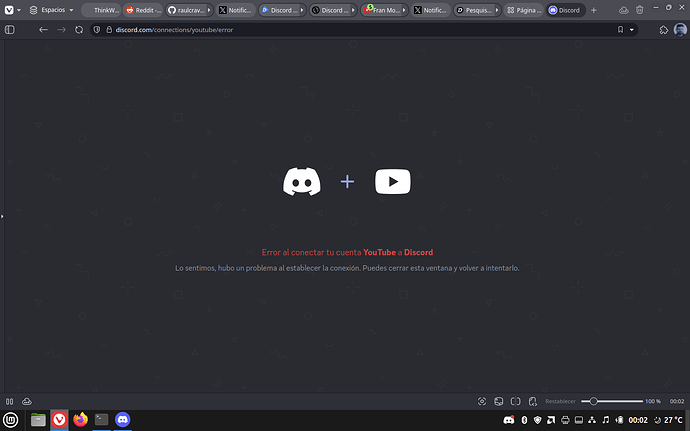Open the file manager from taskbar
The width and height of the screenshot is (690, 431).
tap(38, 420)
